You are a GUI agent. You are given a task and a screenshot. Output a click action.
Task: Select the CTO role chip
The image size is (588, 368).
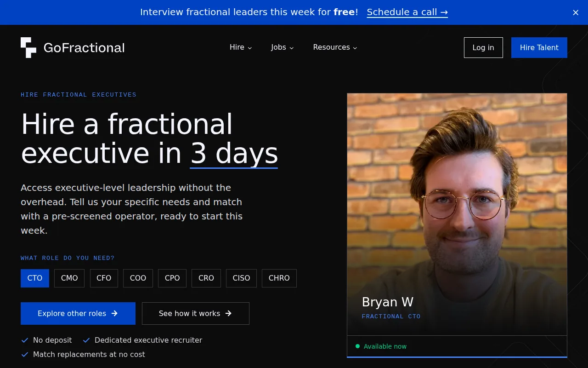point(35,278)
